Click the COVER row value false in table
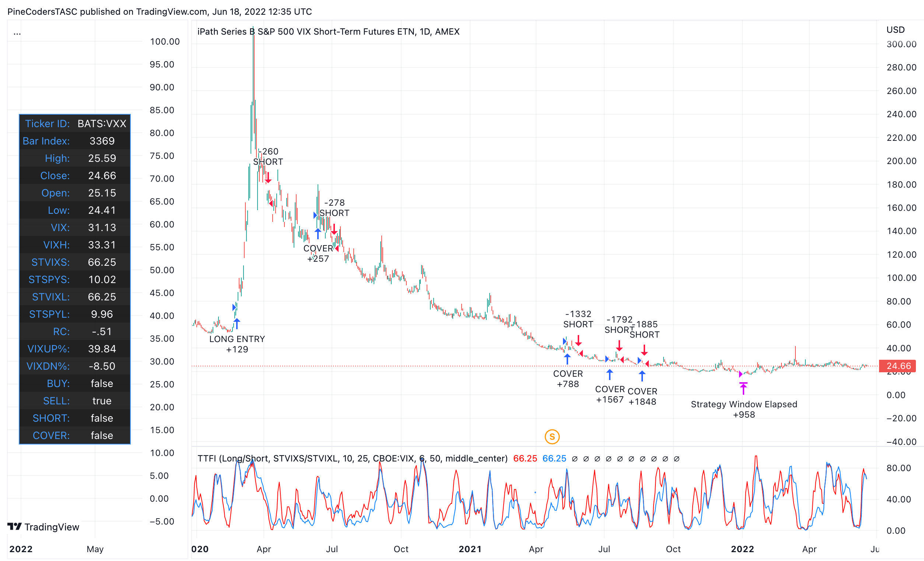 [x=102, y=435]
